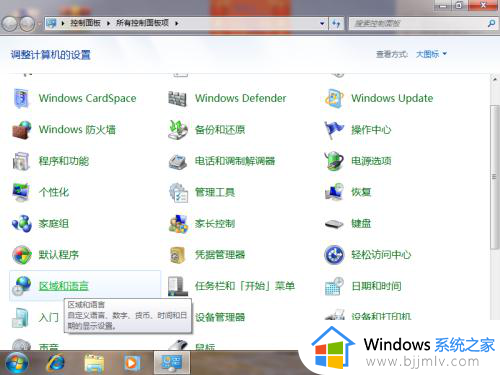Open Windows Explorer from taskbar
This screenshot has width=500, height=375.
coord(94,363)
